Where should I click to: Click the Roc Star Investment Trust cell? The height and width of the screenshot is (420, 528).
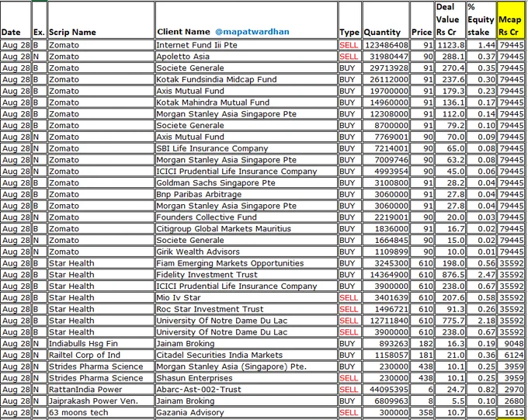point(246,309)
